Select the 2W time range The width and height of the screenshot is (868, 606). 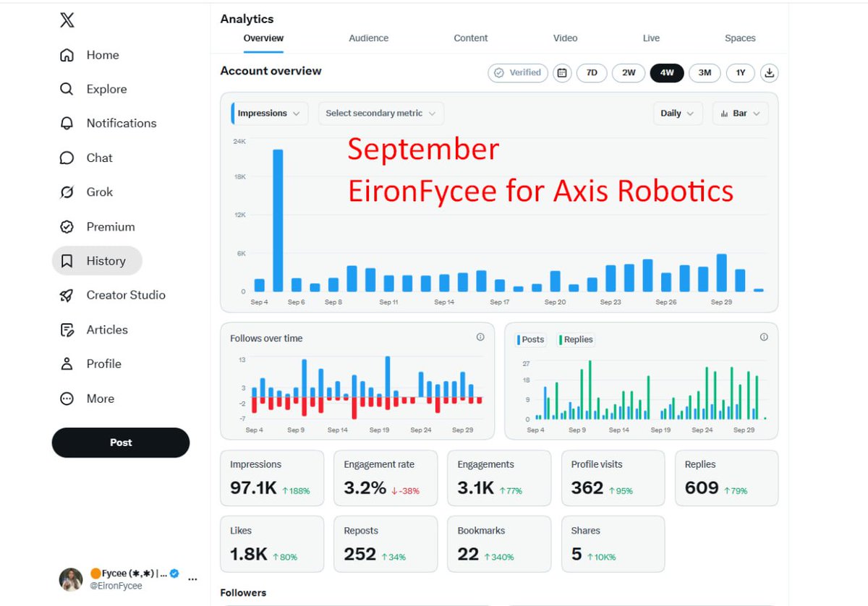pos(629,73)
